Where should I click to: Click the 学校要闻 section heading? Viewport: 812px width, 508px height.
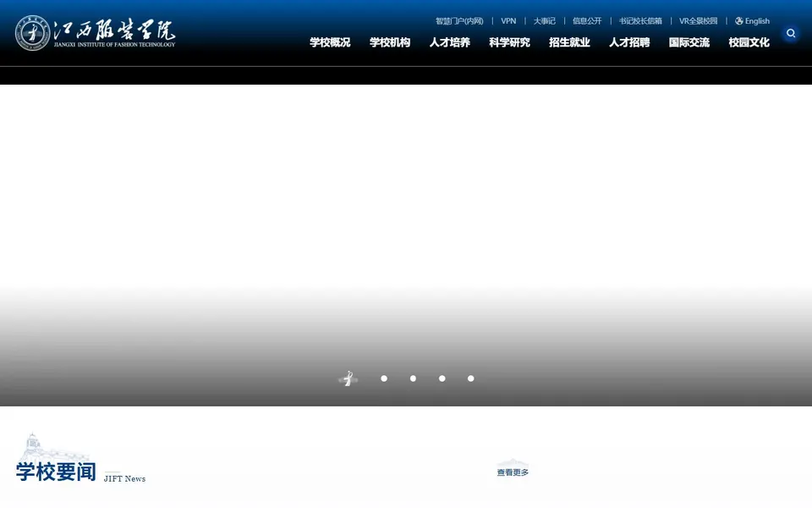click(56, 472)
